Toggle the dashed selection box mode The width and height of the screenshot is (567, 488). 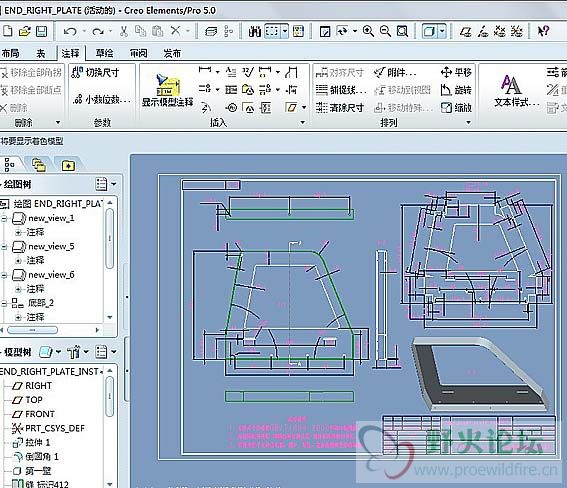(x=272, y=31)
